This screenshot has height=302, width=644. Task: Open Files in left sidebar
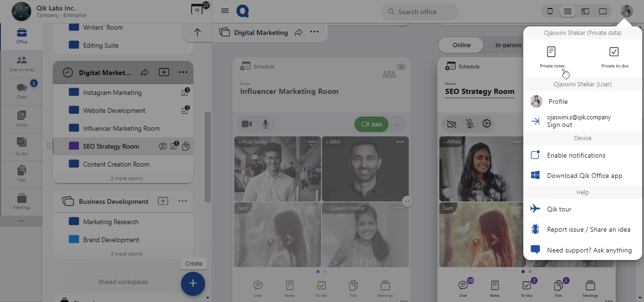pos(21,173)
